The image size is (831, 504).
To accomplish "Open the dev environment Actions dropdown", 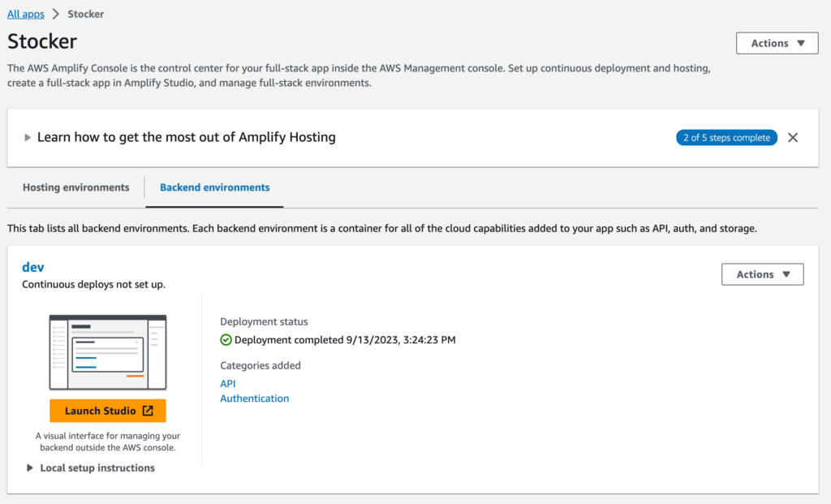I will [762, 274].
